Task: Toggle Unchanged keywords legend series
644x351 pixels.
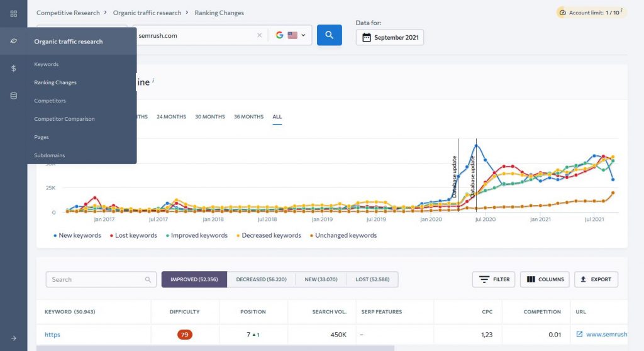Action: [343, 235]
